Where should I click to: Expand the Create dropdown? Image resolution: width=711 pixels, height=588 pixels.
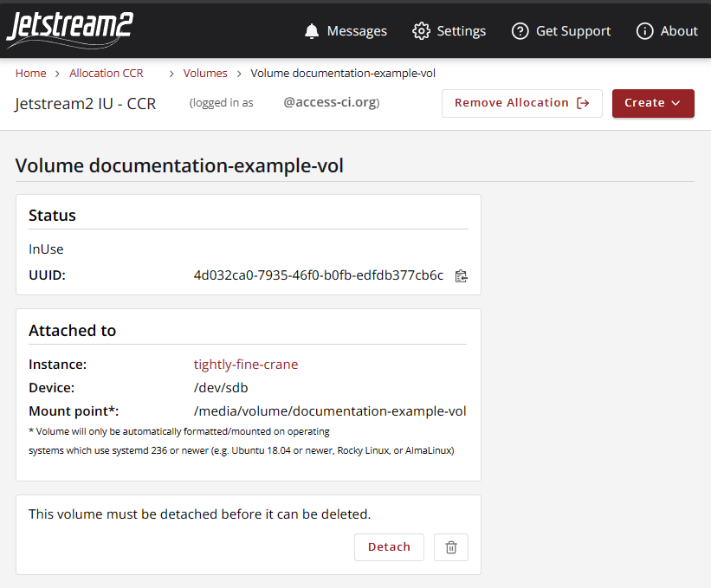click(x=653, y=102)
